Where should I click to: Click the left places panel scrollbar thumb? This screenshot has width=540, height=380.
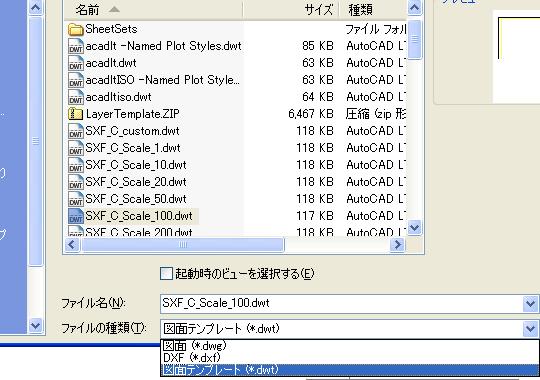point(35,141)
